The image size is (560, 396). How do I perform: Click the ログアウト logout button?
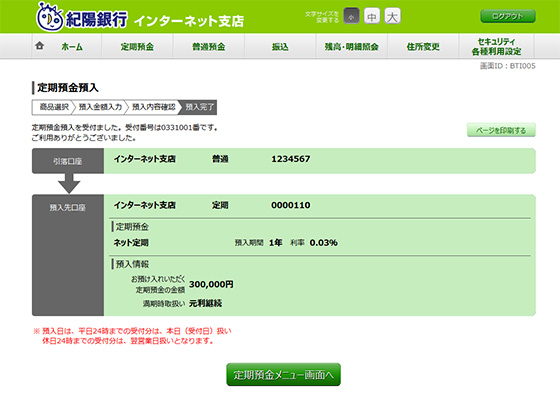(x=508, y=16)
